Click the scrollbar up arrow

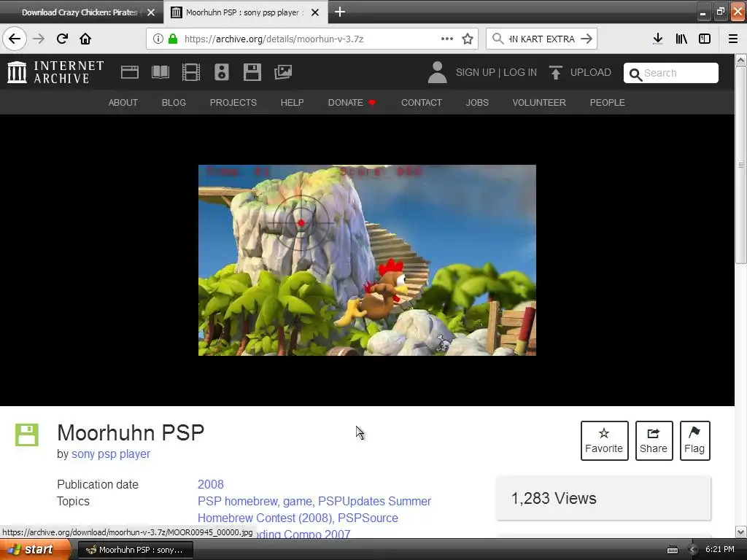click(x=741, y=60)
